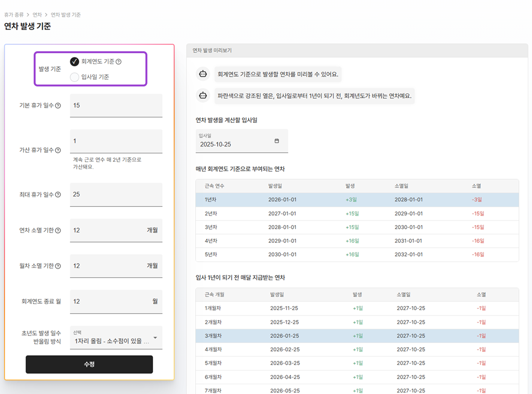Click the 수정 button

click(89, 364)
